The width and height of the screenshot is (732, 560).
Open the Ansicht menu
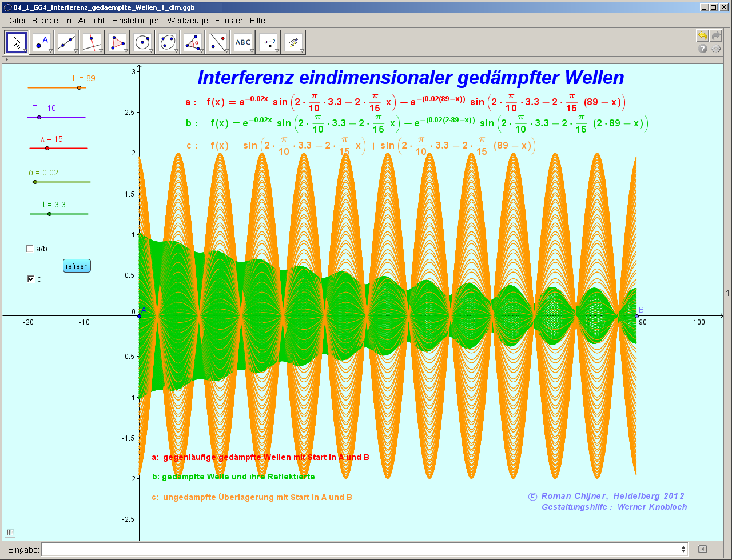coord(92,21)
